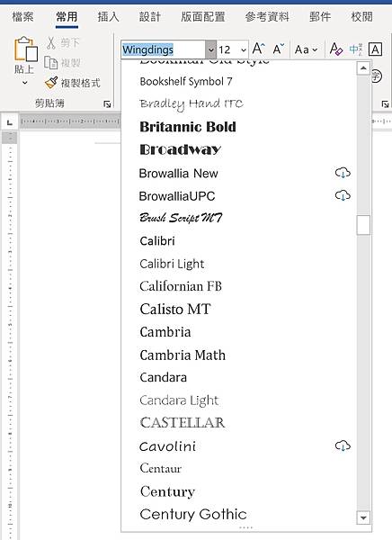Switch to the 常用 Home tab
The height and width of the screenshot is (540, 392).
coord(67,16)
